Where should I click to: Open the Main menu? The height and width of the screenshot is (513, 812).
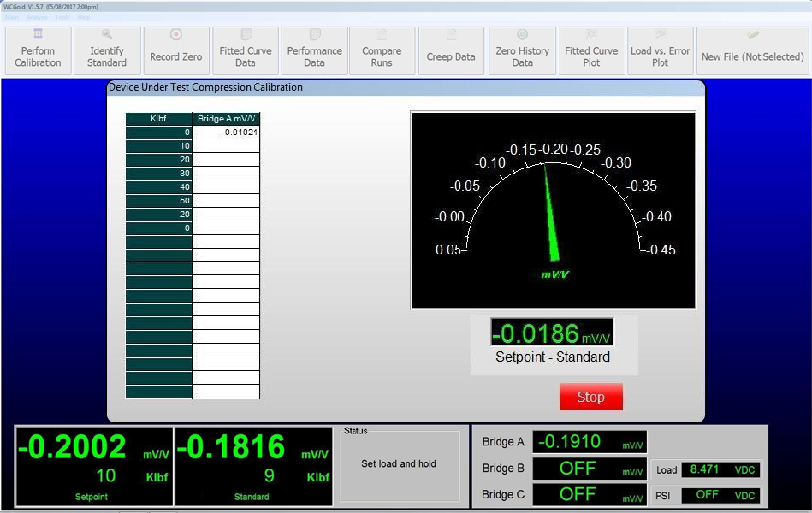11,17
